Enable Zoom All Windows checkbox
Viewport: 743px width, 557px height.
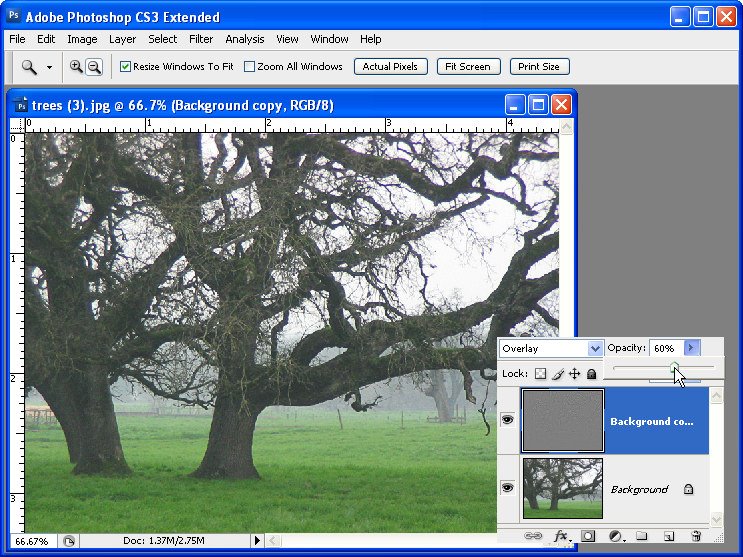(x=249, y=66)
